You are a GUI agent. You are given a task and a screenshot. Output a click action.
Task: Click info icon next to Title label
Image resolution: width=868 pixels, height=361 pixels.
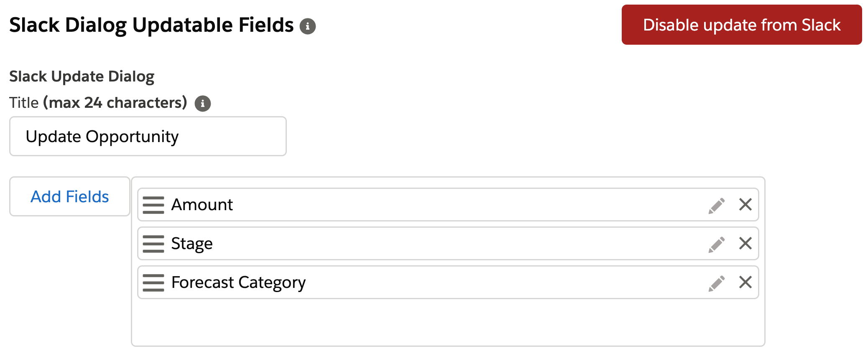point(203,103)
